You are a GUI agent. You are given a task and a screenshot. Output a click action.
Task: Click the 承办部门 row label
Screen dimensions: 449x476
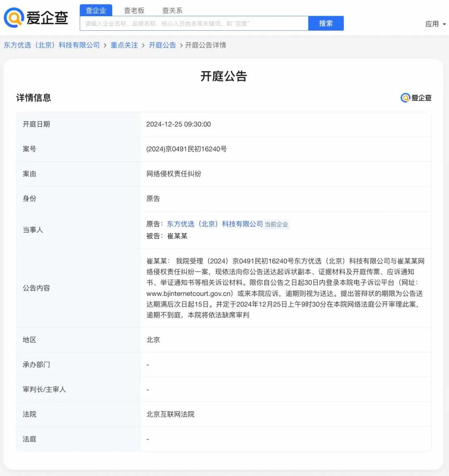[x=37, y=365]
